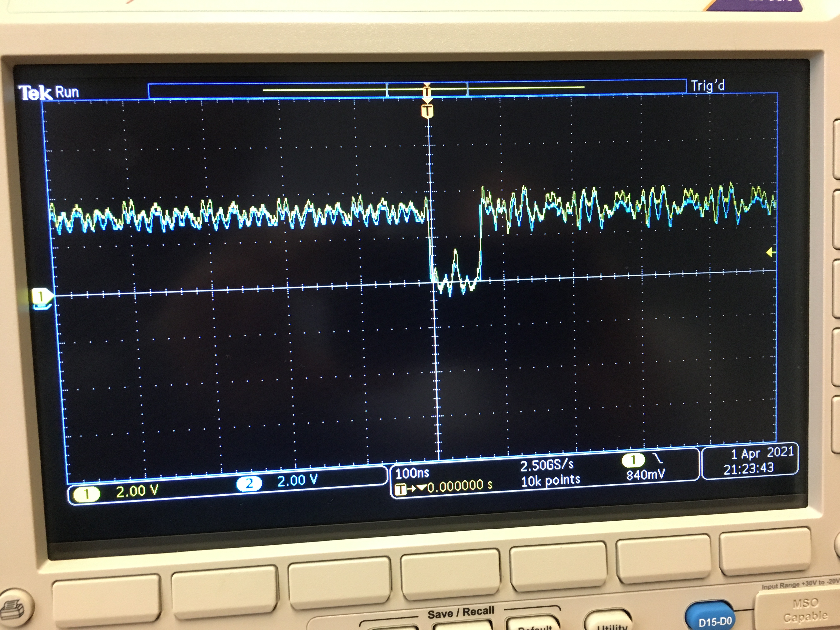Click the 0.000000 s delay value

pos(460,486)
